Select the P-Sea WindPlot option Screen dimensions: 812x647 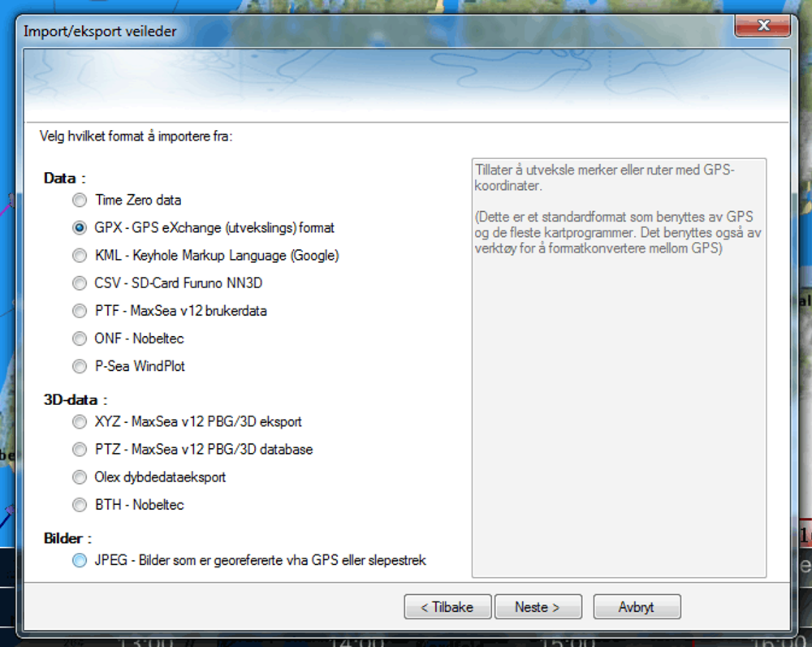click(80, 366)
